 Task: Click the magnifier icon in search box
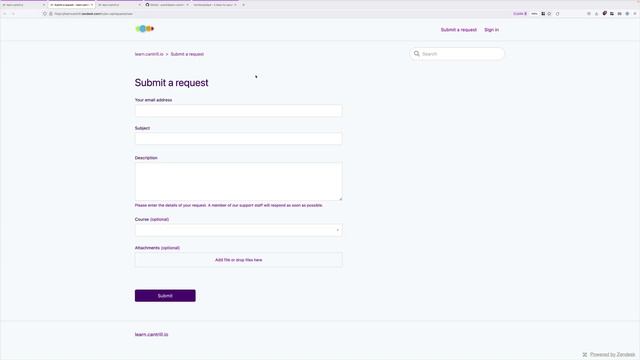click(x=417, y=53)
